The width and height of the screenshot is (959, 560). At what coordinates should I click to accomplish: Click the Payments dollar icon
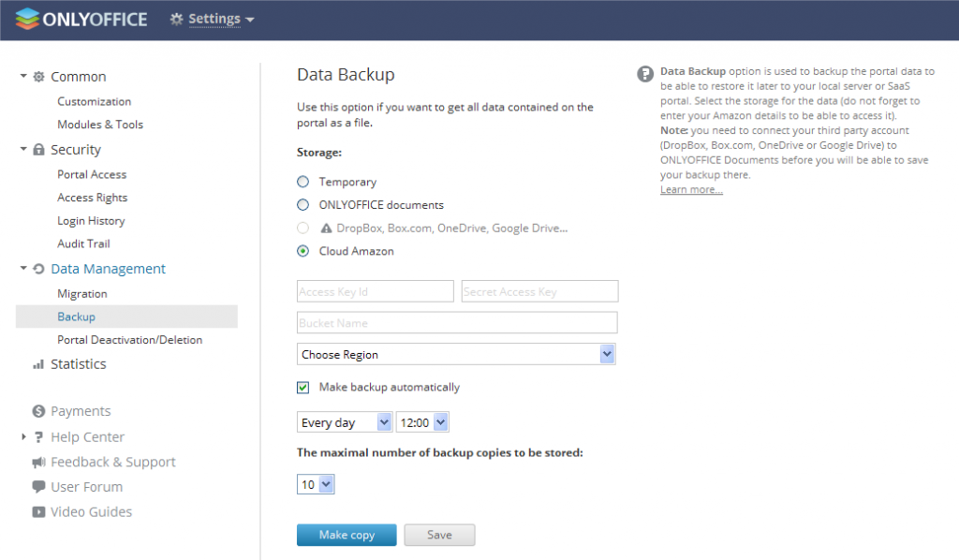[38, 411]
